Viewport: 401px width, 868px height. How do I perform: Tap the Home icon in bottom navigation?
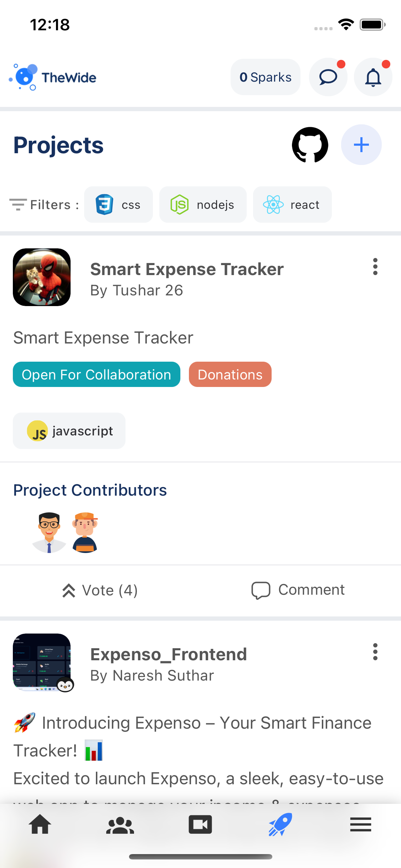(x=40, y=824)
